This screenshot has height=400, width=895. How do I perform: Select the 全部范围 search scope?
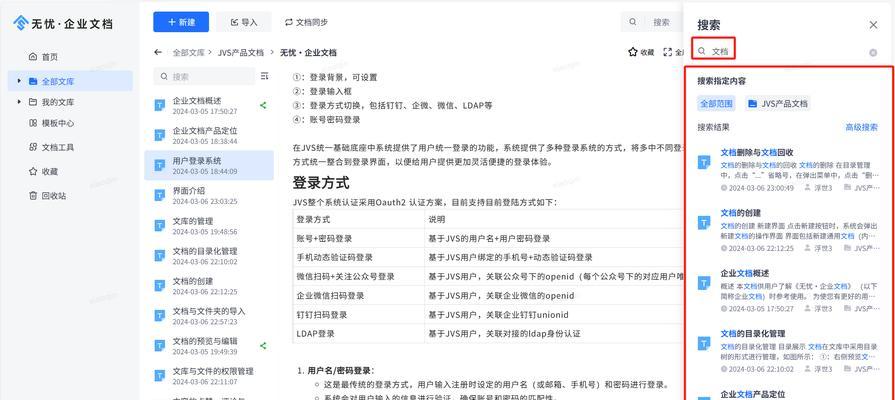pos(716,103)
